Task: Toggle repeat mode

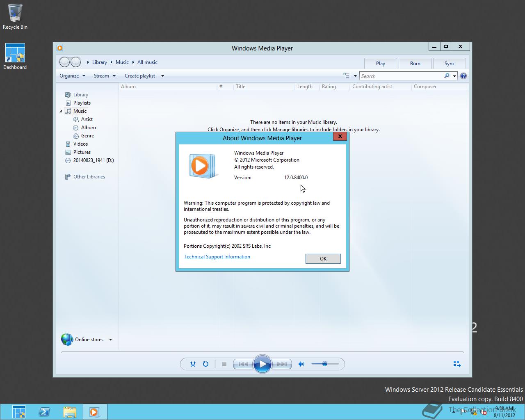Action: pos(205,364)
